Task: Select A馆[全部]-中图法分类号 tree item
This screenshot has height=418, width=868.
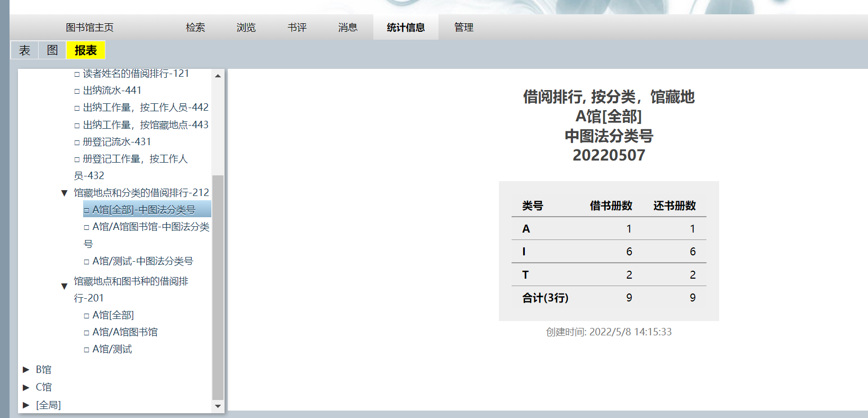Action: point(147,209)
